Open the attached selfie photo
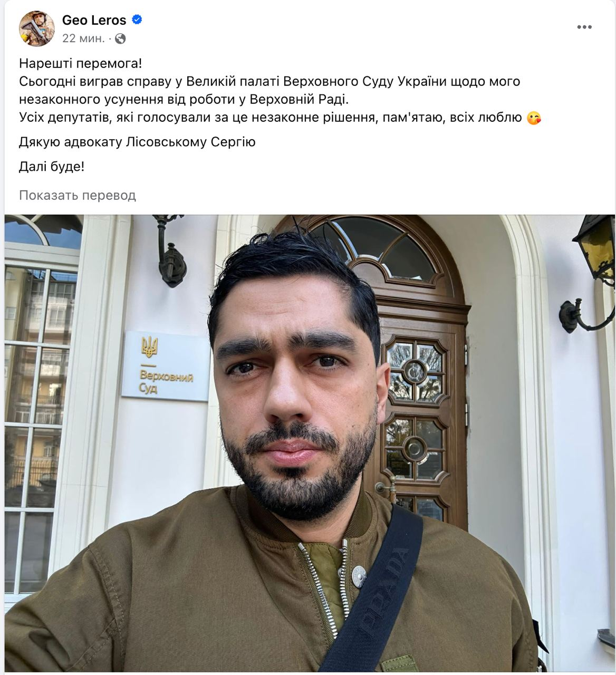 click(310, 443)
